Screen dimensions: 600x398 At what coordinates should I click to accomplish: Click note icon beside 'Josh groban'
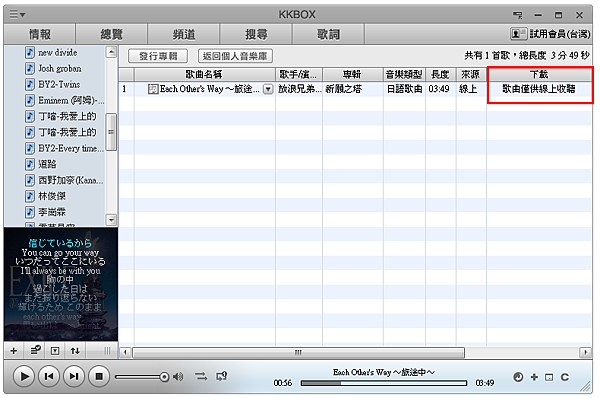coord(30,69)
